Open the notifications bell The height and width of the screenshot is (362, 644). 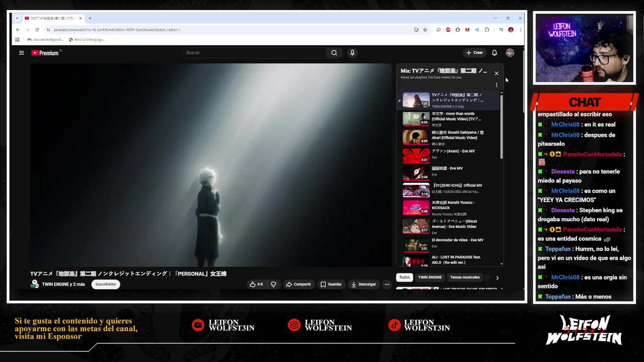(x=495, y=53)
